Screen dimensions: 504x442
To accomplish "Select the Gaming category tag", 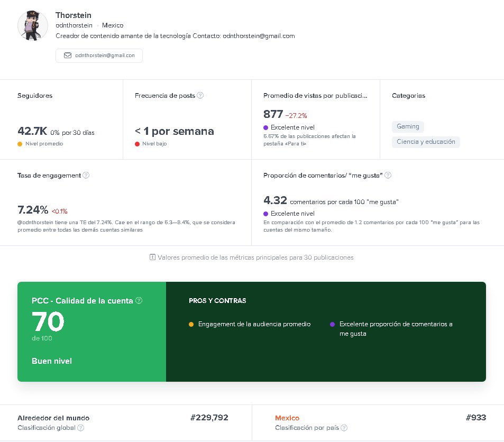I will click(408, 127).
